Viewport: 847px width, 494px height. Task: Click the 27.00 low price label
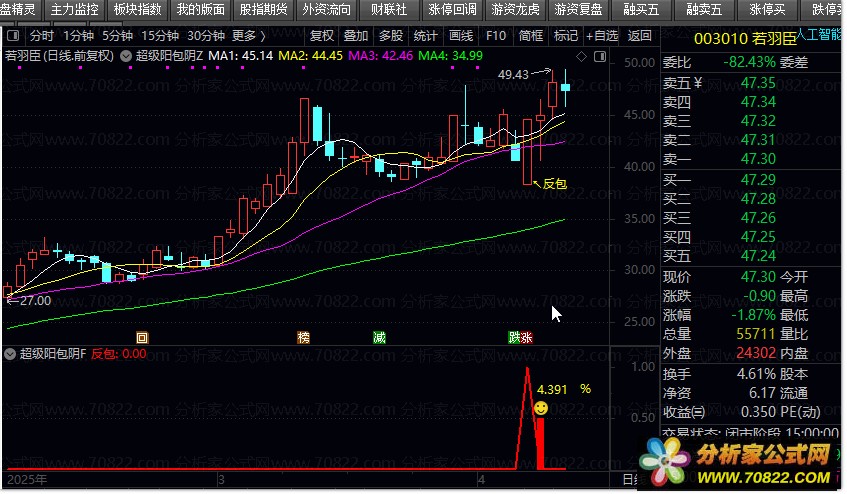(x=36, y=301)
